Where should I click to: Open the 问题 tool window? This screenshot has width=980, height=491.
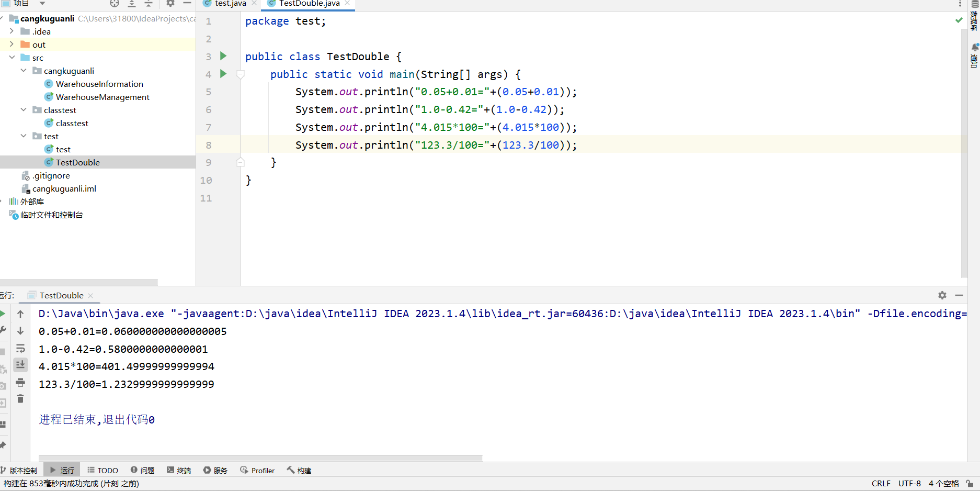143,471
